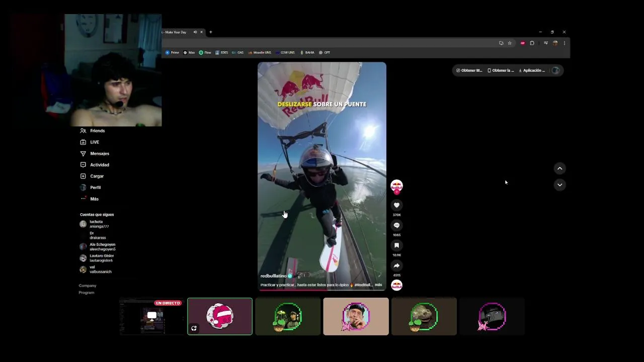Expand the Más options menu
Screen dimensions: 644x362
(x=90, y=199)
